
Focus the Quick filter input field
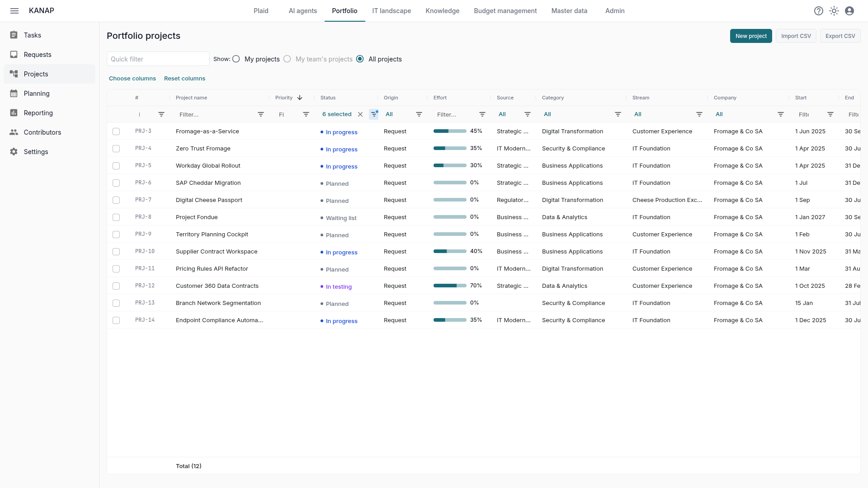158,59
